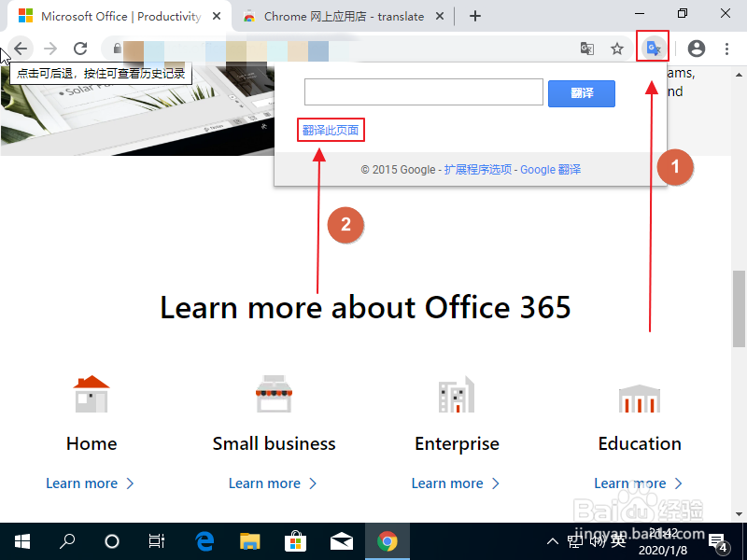
Task: Open the Google 翻译 link
Action: click(x=550, y=170)
